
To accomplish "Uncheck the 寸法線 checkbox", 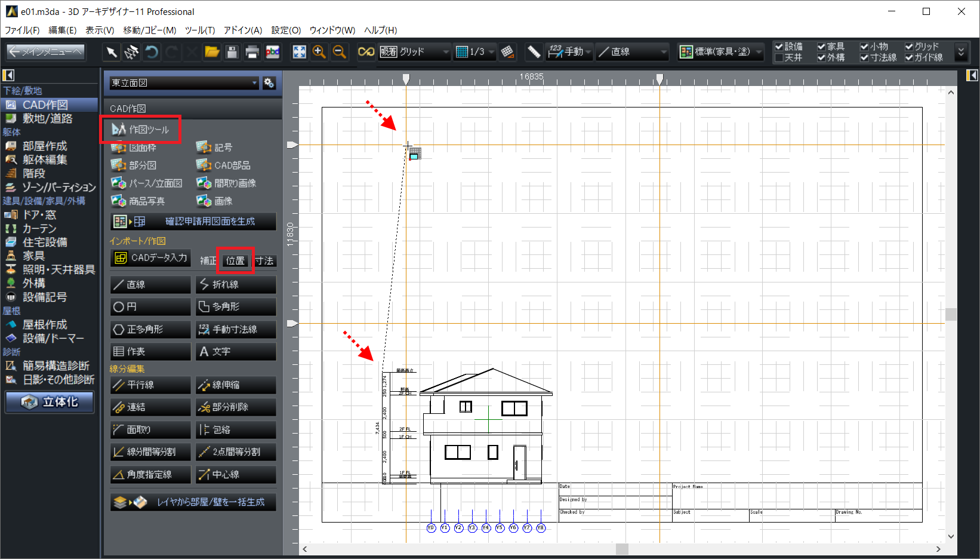I will click(864, 58).
